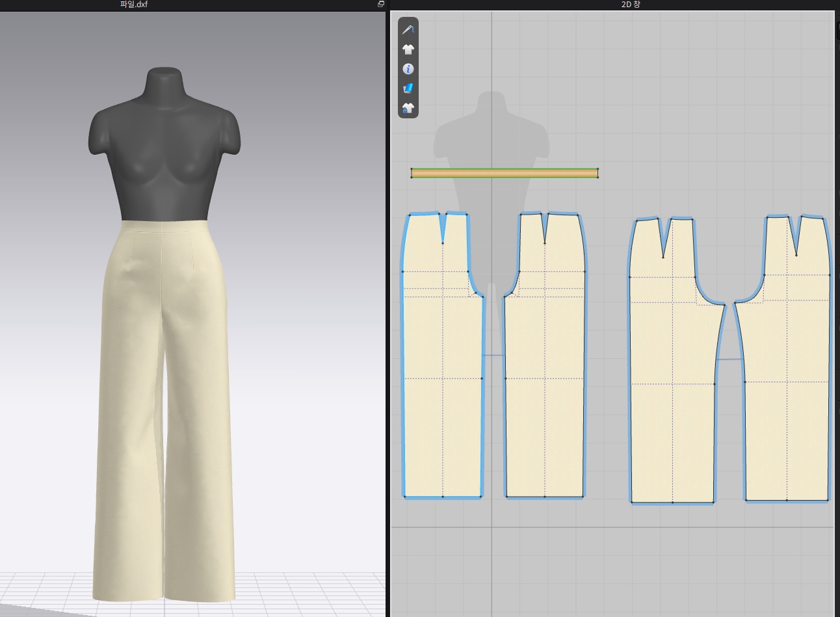The height and width of the screenshot is (617, 840).
Task: Toggle the blue fabric texture surface icon
Action: coord(408,88)
